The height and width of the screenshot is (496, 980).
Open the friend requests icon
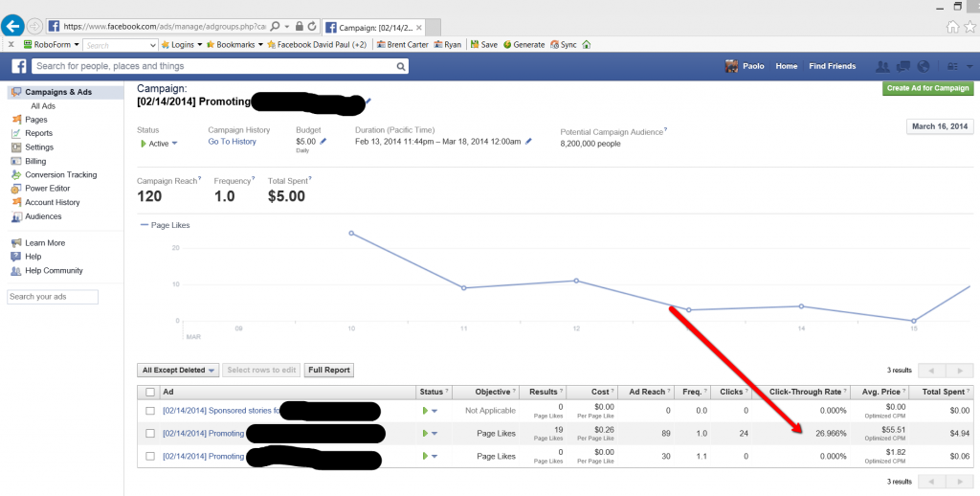(x=882, y=66)
